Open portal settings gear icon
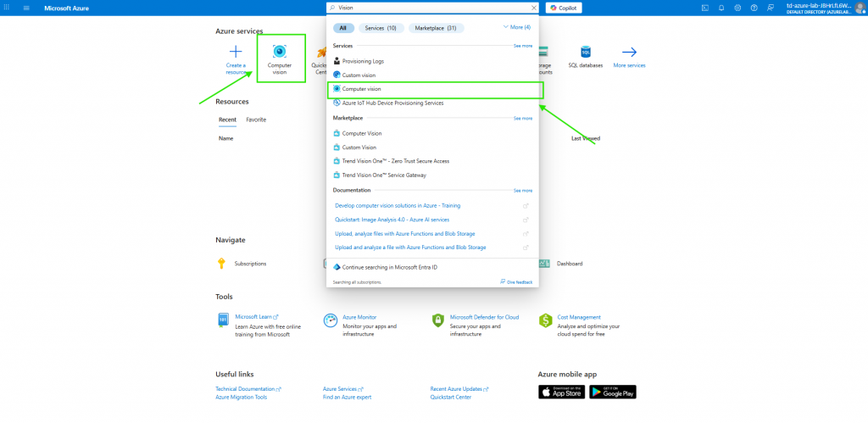Viewport: 868px width, 423px height. click(x=737, y=8)
